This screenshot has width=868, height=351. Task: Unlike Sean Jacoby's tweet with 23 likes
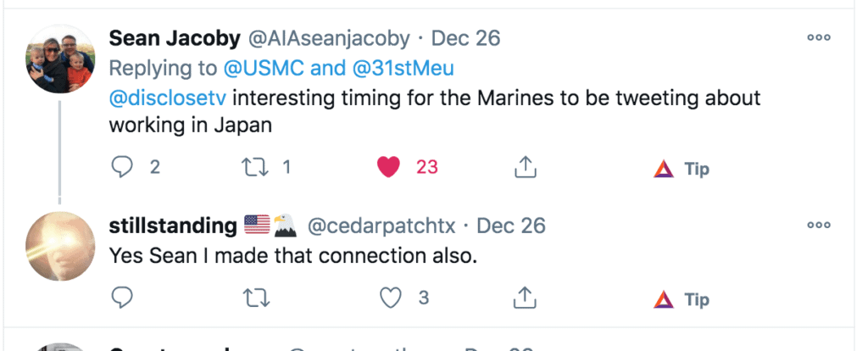(x=389, y=168)
